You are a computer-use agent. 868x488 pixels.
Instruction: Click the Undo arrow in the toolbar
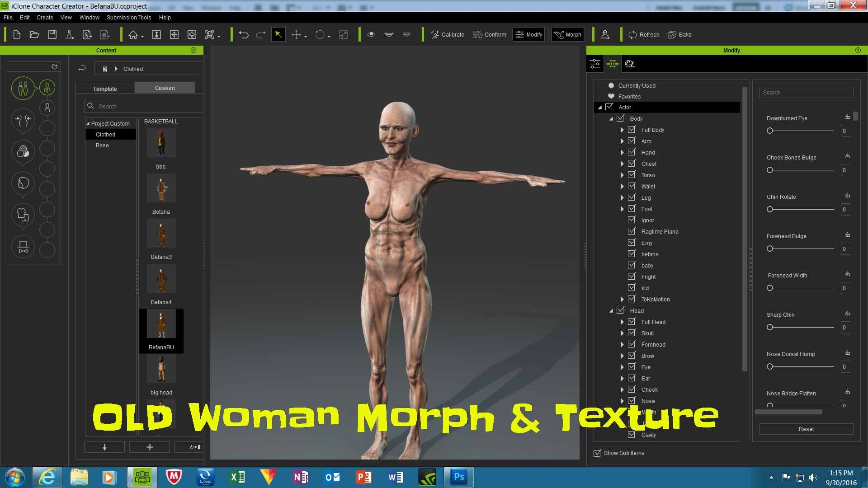(244, 35)
